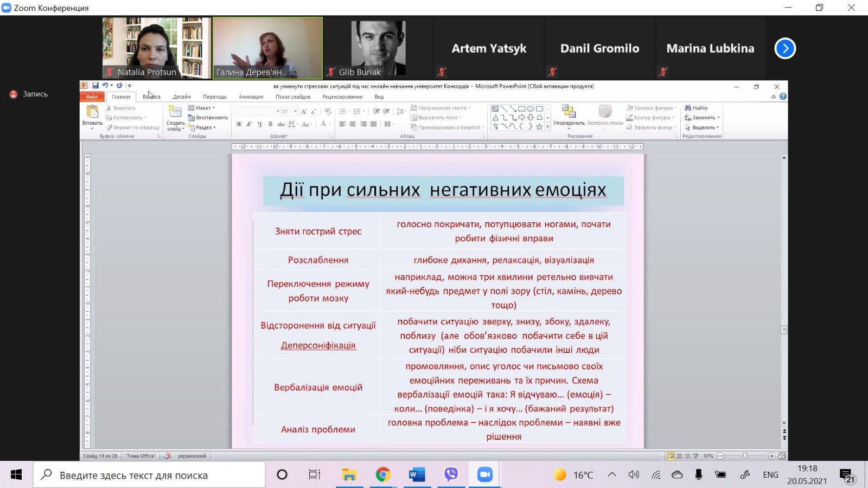Screen dimensions: 868x488
Task: Toggle normal view button in status bar
Action: [x=671, y=456]
